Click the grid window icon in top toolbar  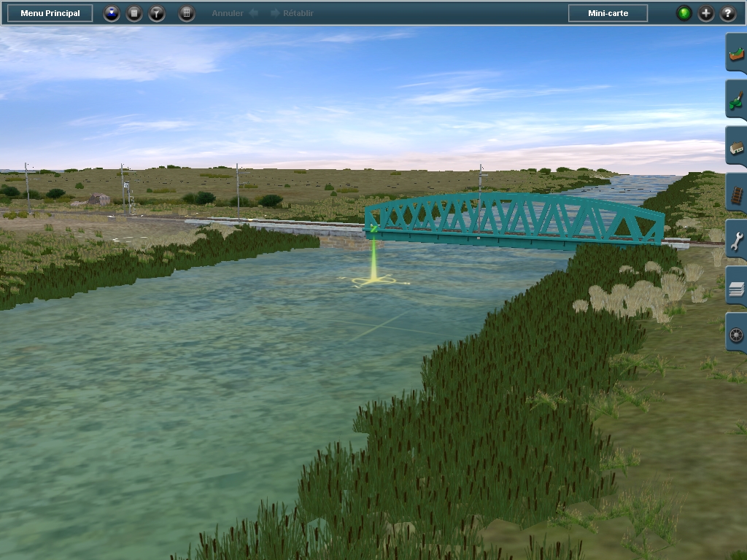pyautogui.click(x=187, y=13)
